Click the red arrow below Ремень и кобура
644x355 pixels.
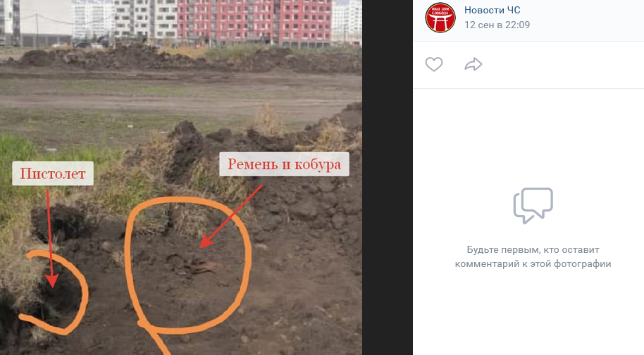[x=230, y=217]
